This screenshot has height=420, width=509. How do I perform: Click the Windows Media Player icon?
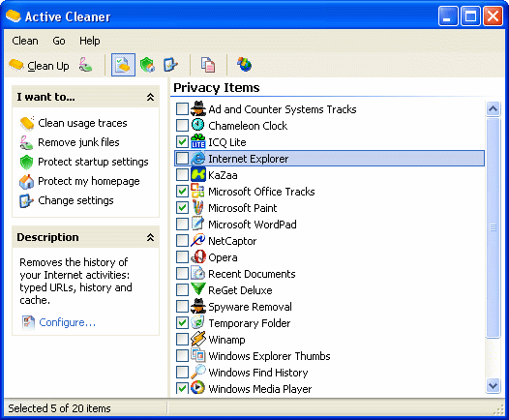tap(197, 388)
